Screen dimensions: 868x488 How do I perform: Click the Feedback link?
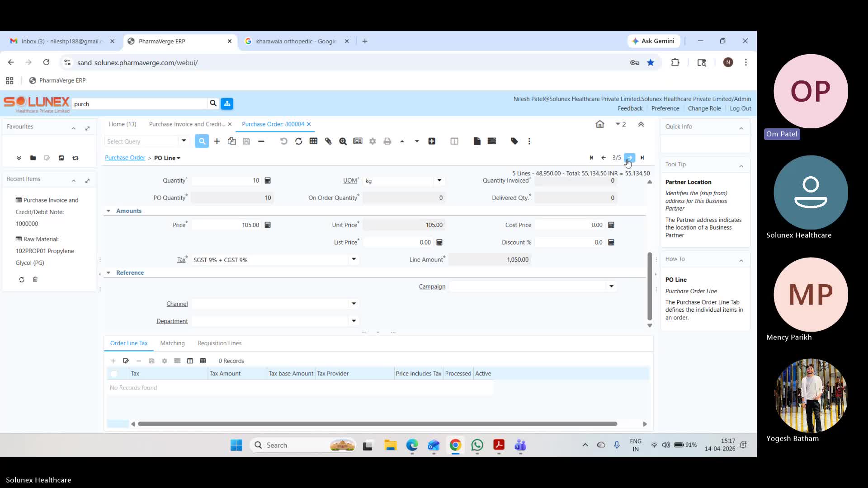coord(630,108)
